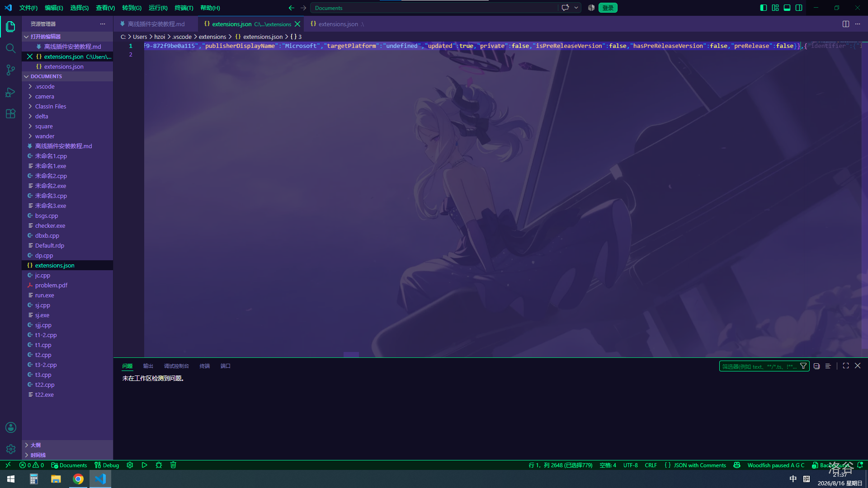868x488 pixels.
Task: Click the remote window indicator in status bar
Action: tap(8, 465)
